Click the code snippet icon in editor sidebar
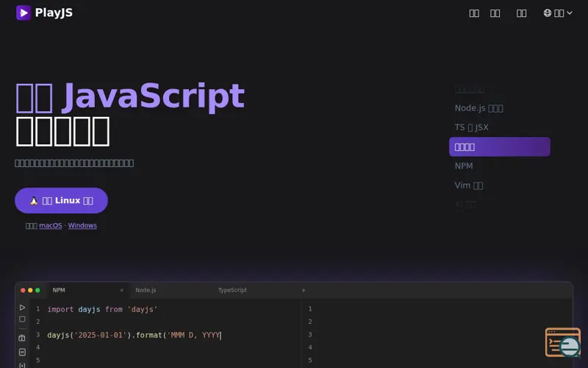Screen dimensions: 588x368 [x=22, y=352]
